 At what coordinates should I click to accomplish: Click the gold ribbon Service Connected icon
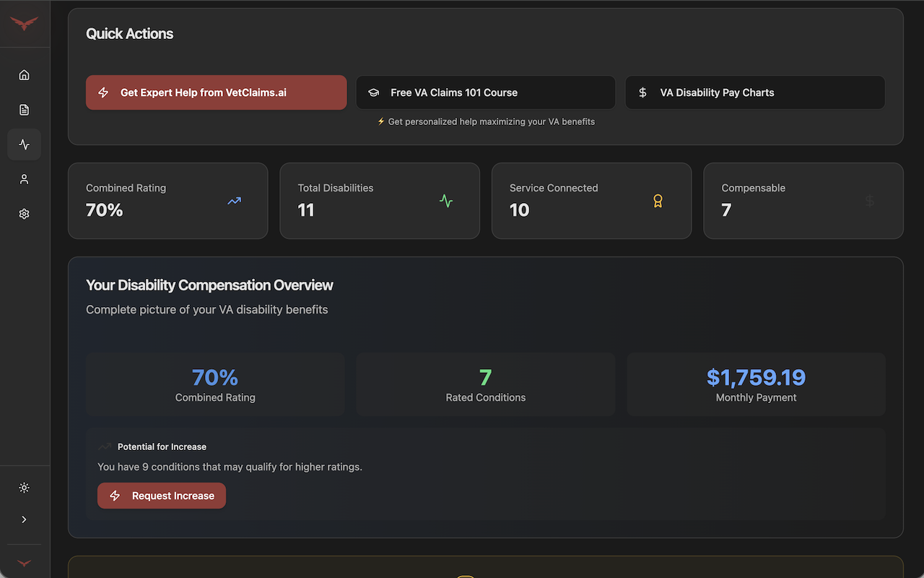[658, 201]
